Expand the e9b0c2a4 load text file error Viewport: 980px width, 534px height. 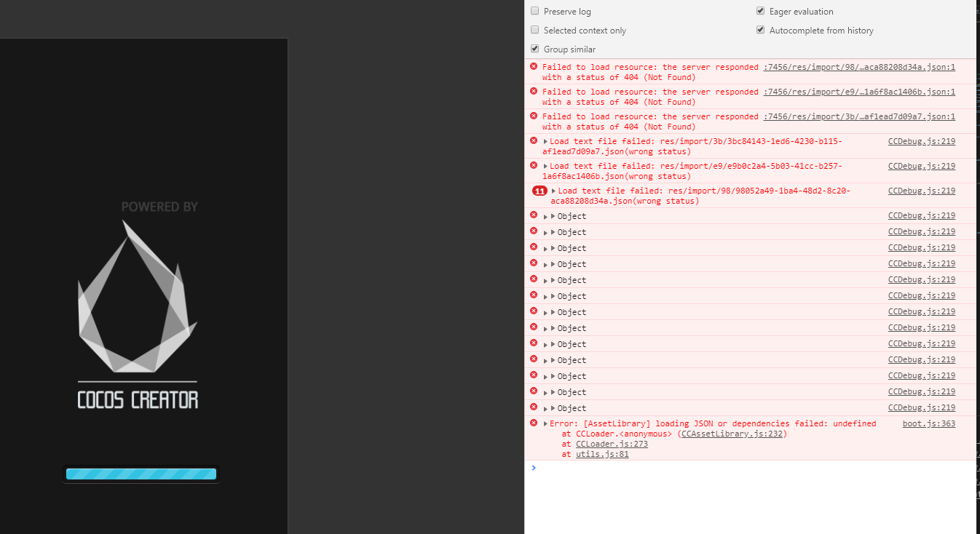point(546,166)
